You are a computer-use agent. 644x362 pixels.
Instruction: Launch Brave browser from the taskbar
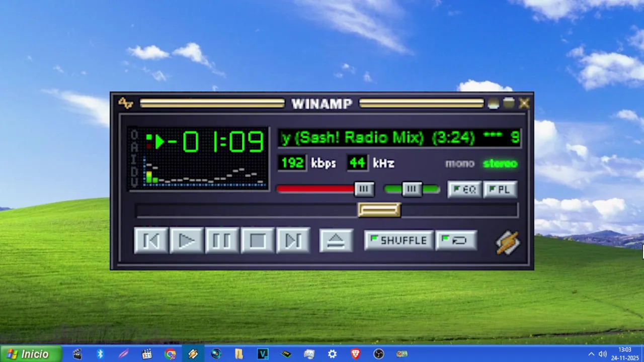[x=355, y=354]
